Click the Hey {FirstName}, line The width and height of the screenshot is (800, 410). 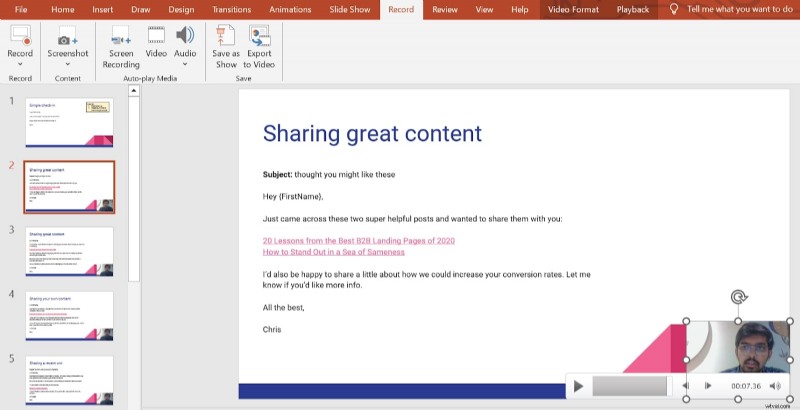(293, 197)
